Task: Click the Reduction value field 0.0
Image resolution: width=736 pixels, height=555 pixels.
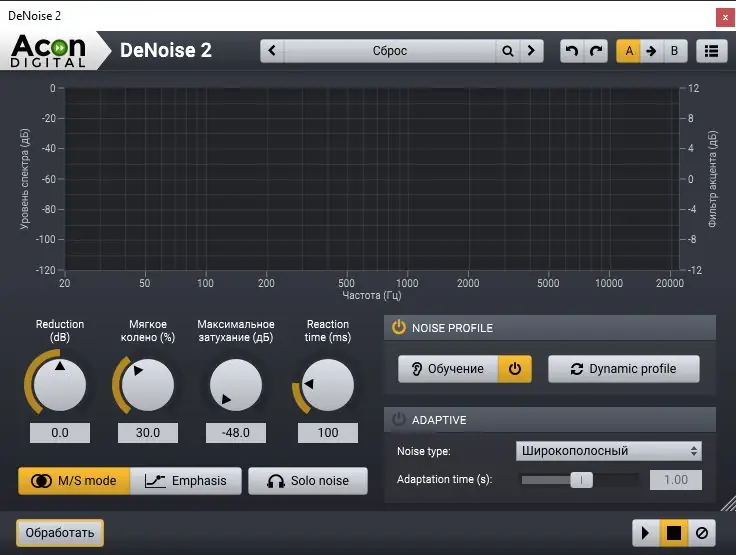Action: point(60,432)
